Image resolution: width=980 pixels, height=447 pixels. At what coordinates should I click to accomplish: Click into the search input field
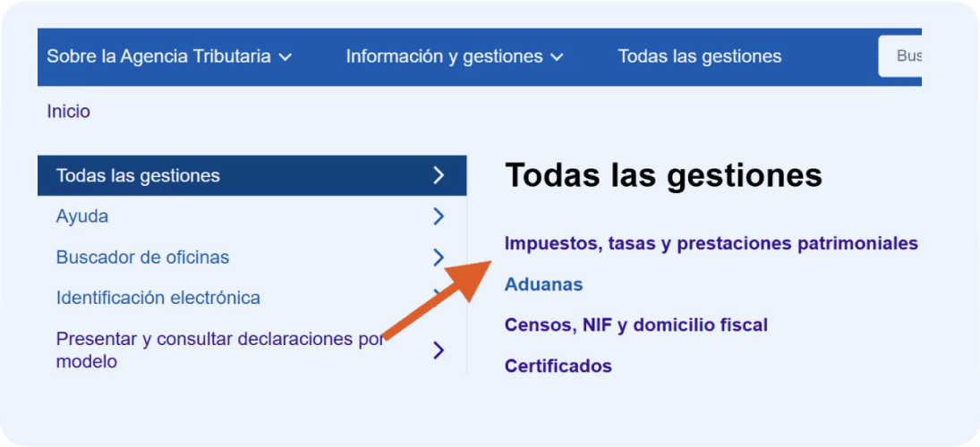[x=900, y=56]
